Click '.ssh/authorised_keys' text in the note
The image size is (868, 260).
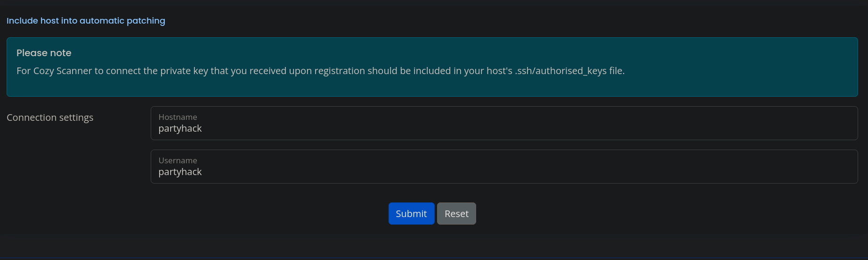[560, 71]
